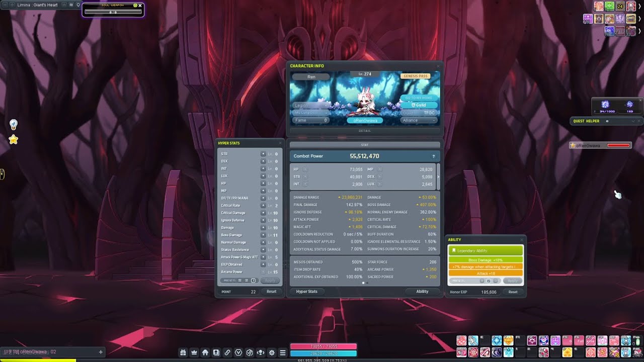Viewport: 644px width, 362px height.
Task: Open the hexagon V matrix icon
Action: coord(238,352)
